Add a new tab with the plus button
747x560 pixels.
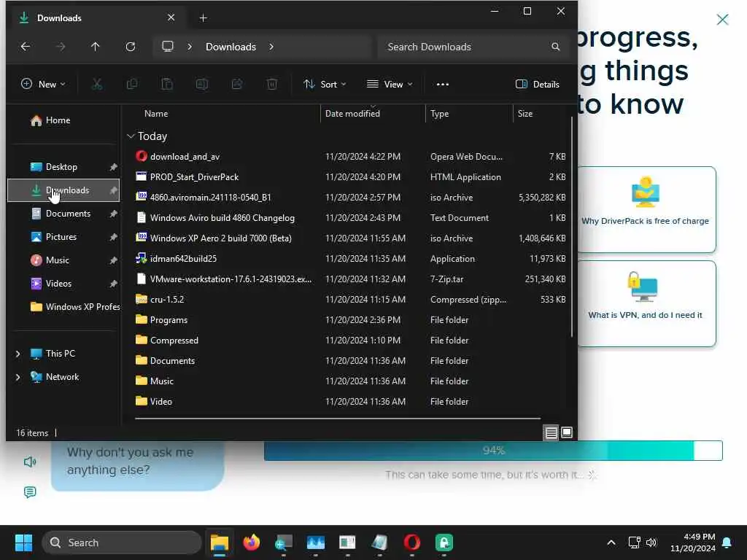click(203, 18)
